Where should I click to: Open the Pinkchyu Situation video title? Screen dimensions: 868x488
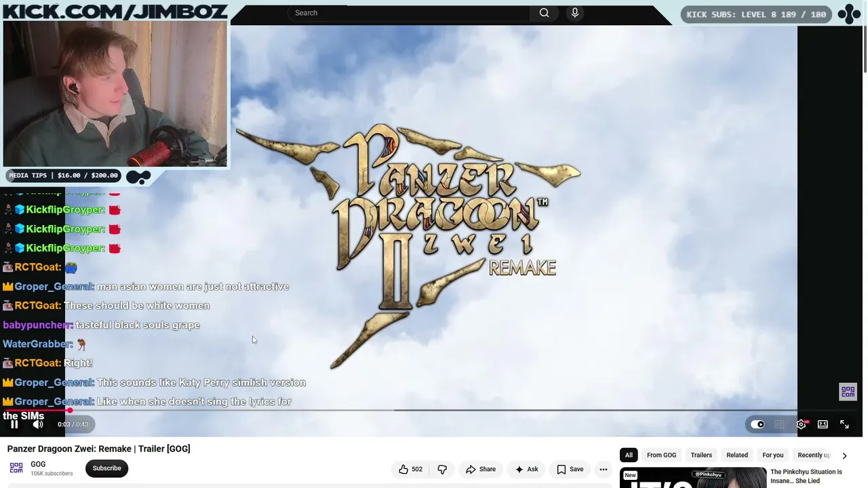(806, 476)
